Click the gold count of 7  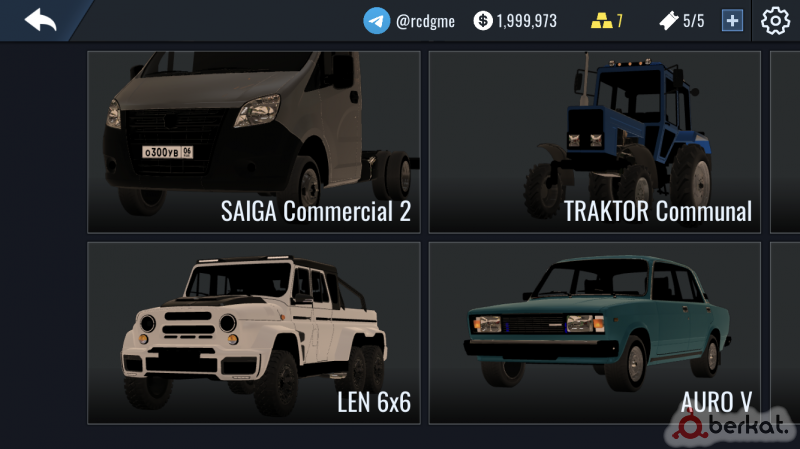coord(619,21)
